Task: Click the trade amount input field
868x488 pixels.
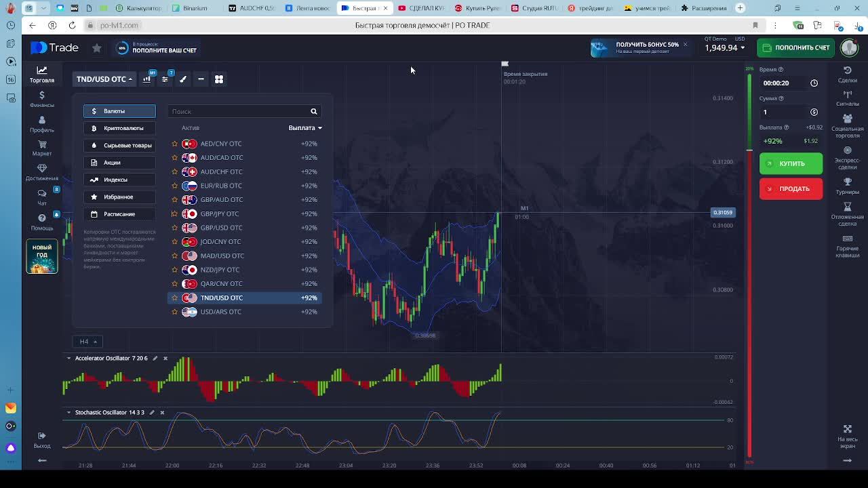Action: click(x=783, y=113)
